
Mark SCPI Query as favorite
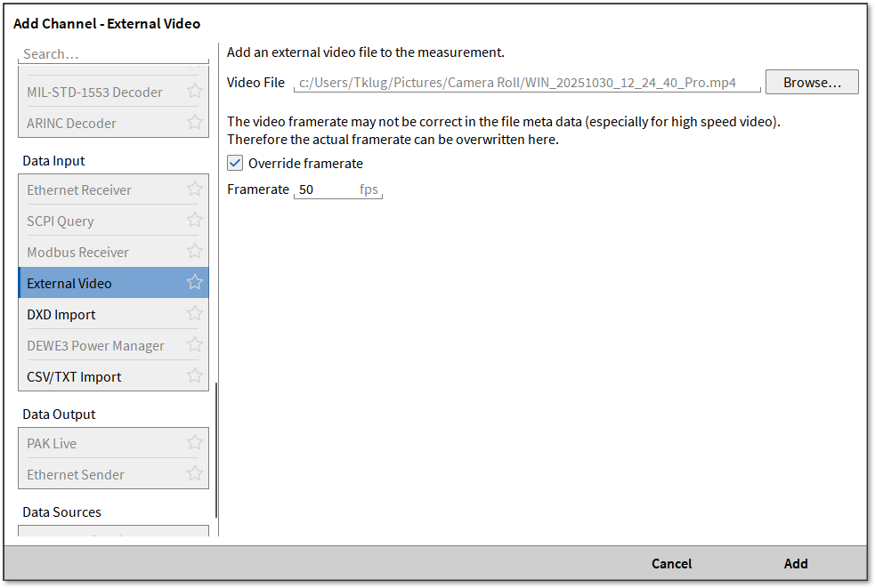point(194,220)
